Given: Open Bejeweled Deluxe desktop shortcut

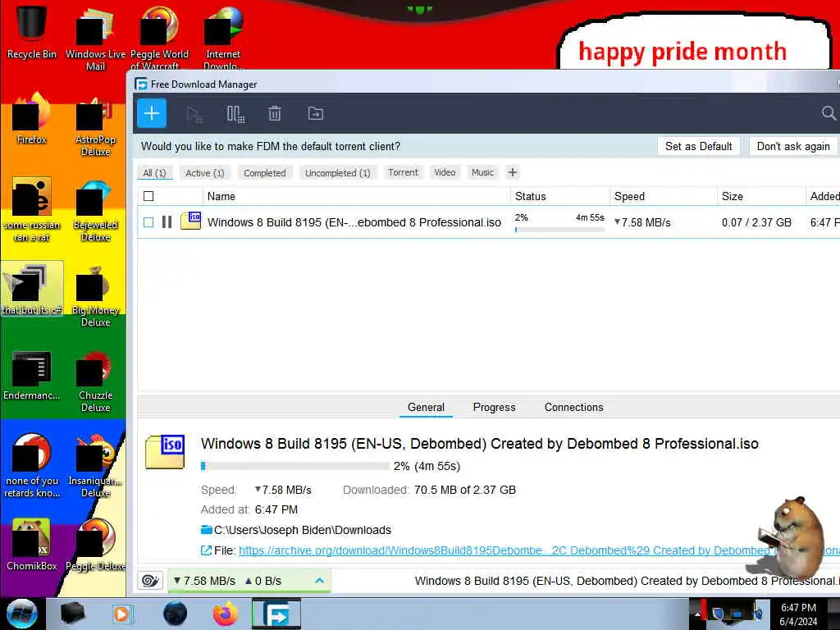Looking at the screenshot, I should pos(95,211).
